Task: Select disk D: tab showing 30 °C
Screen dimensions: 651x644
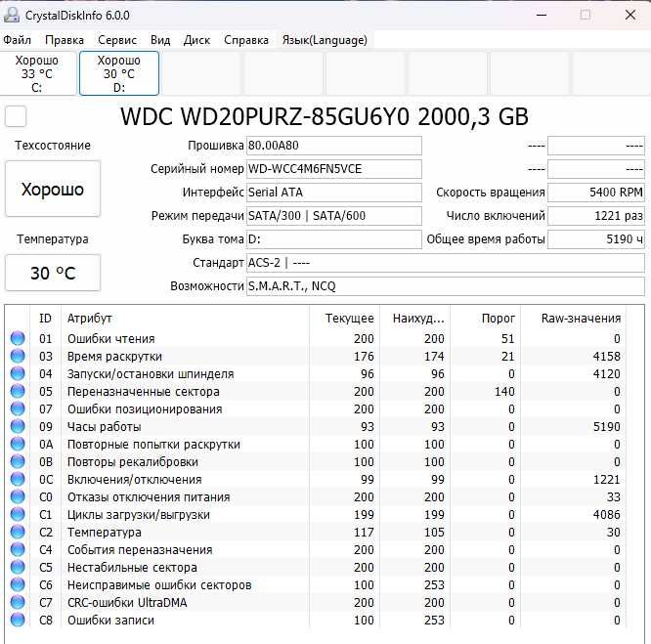Action: (x=119, y=73)
